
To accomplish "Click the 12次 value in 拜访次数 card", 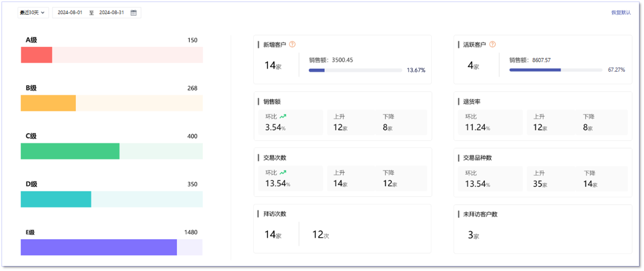I will click(x=320, y=235).
